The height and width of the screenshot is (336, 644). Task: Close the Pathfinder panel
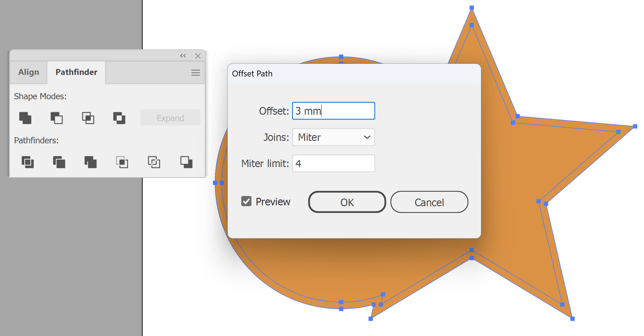pos(198,56)
